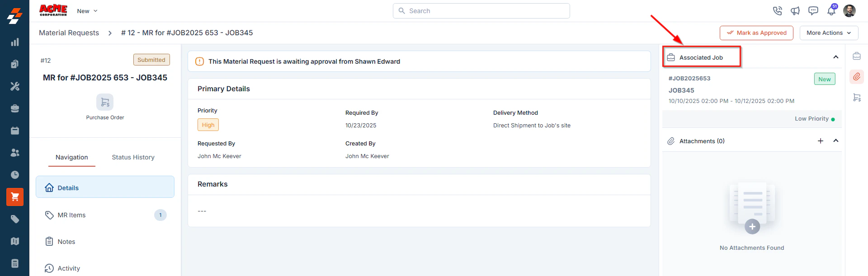Open Activity in navigation list
The image size is (868, 276).
[x=105, y=268]
